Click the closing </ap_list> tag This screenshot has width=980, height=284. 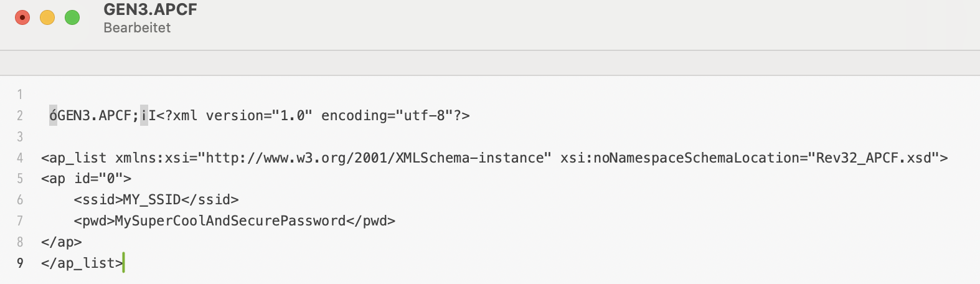82,263
